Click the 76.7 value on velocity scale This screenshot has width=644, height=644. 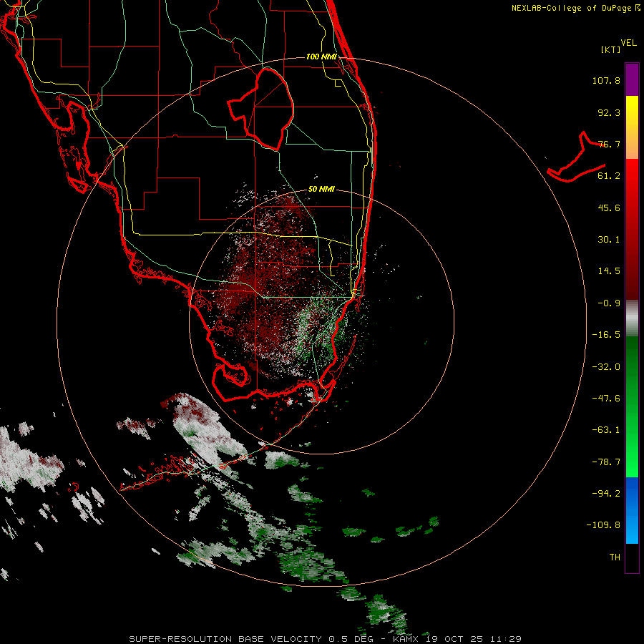click(x=609, y=144)
